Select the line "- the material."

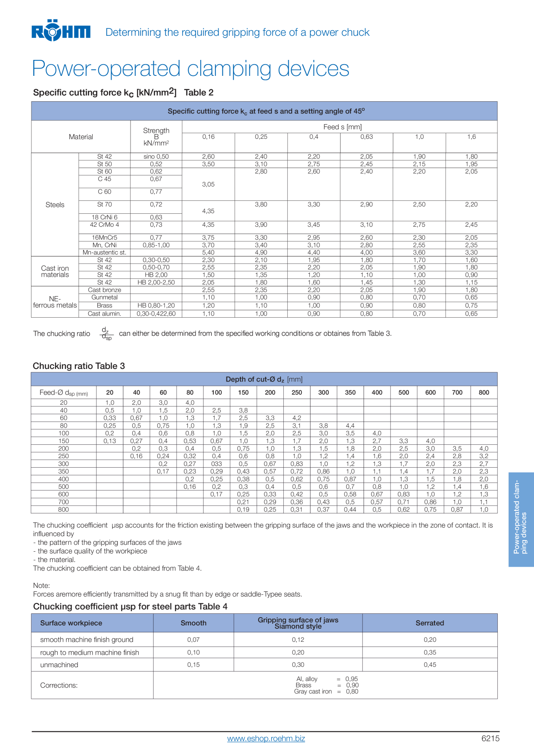54,559
